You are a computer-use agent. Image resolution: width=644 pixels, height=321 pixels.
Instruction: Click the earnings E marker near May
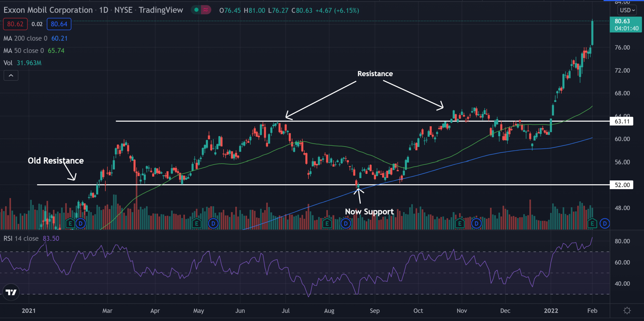point(197,223)
